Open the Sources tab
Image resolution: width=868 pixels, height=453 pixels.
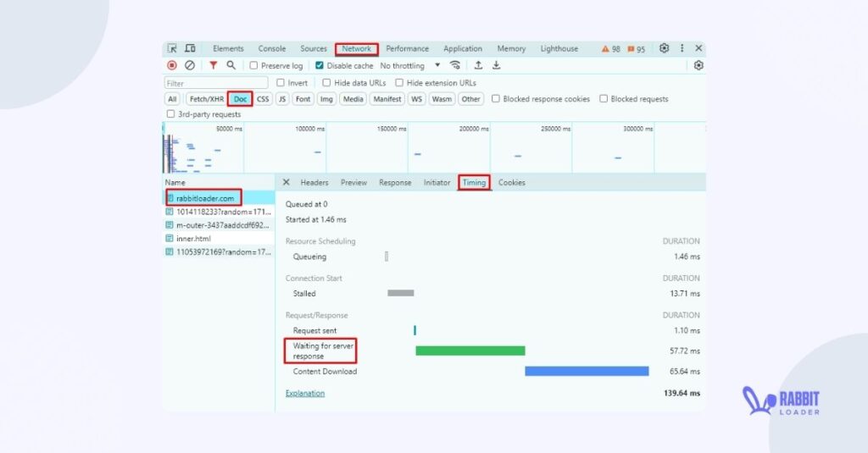(314, 48)
